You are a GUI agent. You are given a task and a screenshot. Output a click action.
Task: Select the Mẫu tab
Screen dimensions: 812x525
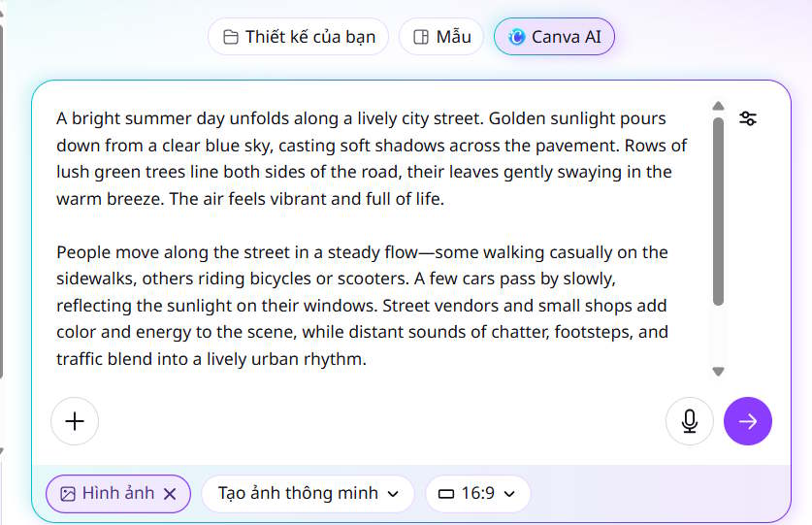pos(441,38)
